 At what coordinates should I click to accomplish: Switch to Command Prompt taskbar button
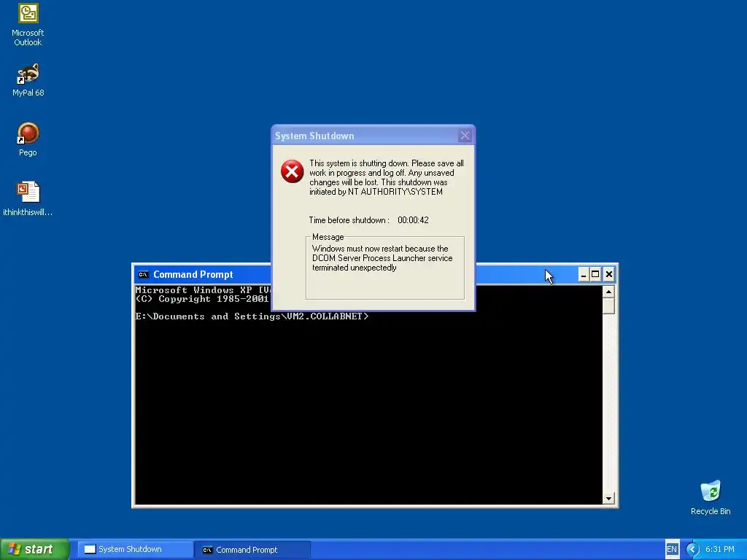pos(252,550)
